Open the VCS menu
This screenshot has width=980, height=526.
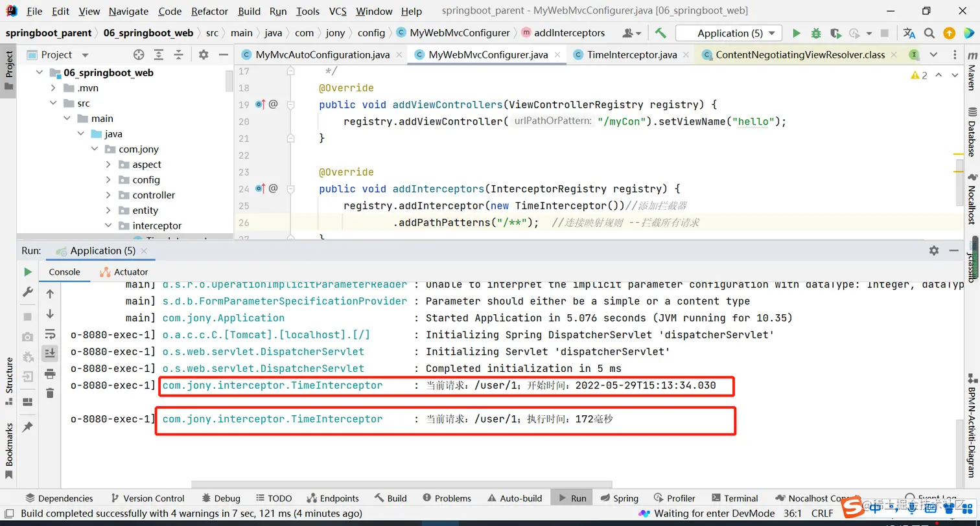tap(338, 11)
